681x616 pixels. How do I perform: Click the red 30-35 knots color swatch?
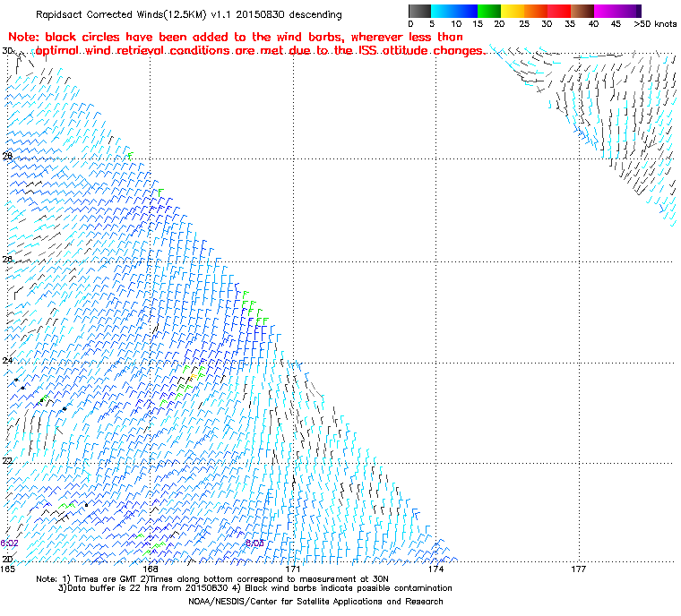pyautogui.click(x=559, y=12)
